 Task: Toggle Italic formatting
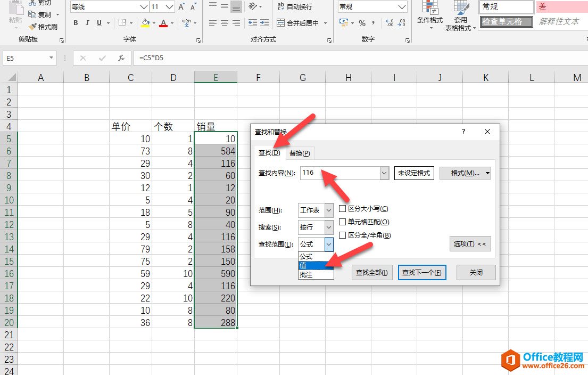pos(87,23)
